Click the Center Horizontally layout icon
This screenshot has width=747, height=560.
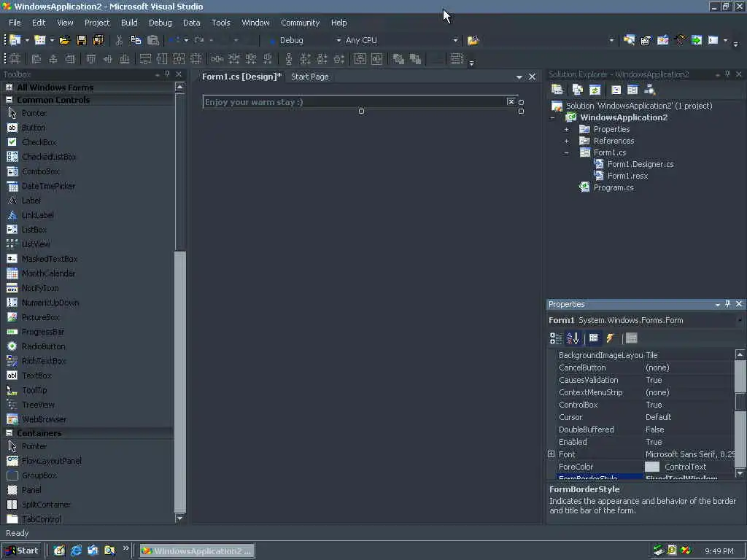[x=360, y=59]
